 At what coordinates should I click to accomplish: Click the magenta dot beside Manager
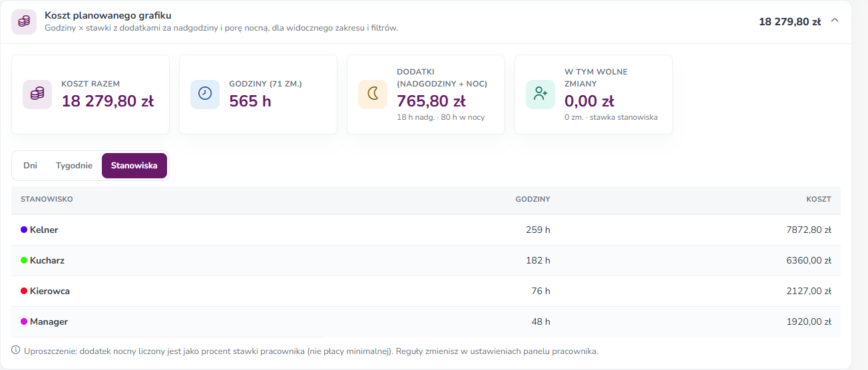[24, 321]
